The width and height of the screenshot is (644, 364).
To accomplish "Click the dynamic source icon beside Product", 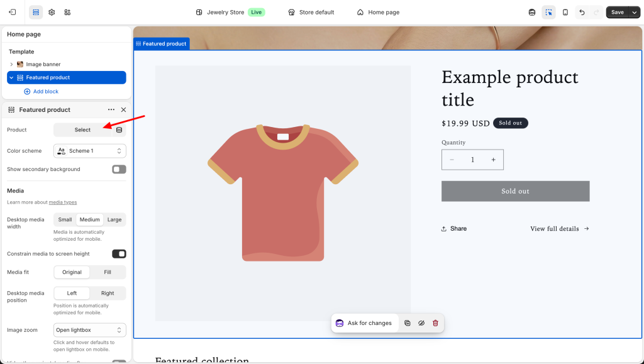I will [x=119, y=130].
